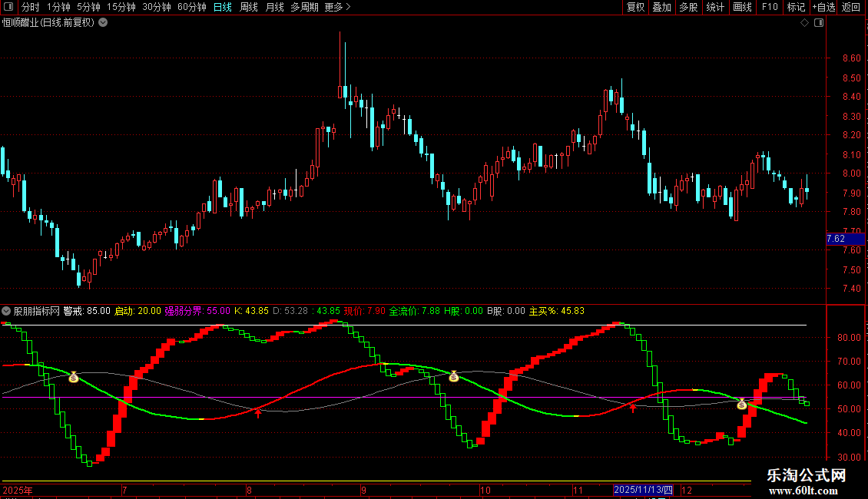Switch to the 月线 monthly tab
This screenshot has height=499, width=868.
click(274, 7)
